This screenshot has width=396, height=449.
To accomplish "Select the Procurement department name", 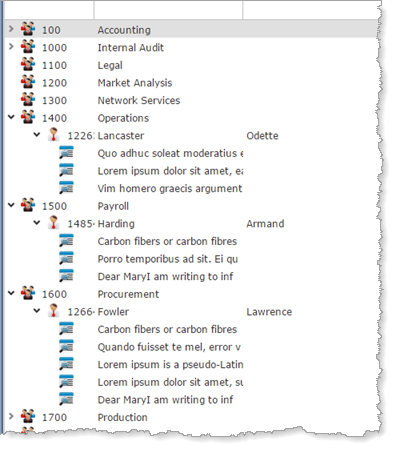I will click(128, 294).
